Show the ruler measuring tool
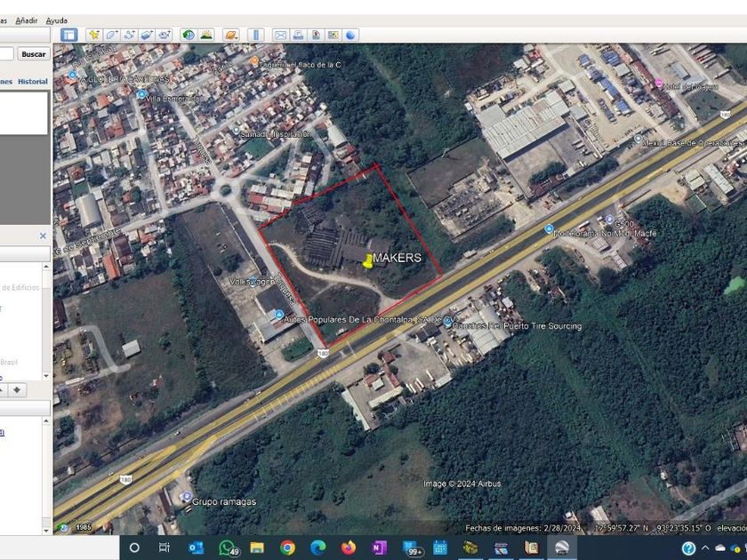Viewport: 747px width, 560px height. click(x=256, y=35)
